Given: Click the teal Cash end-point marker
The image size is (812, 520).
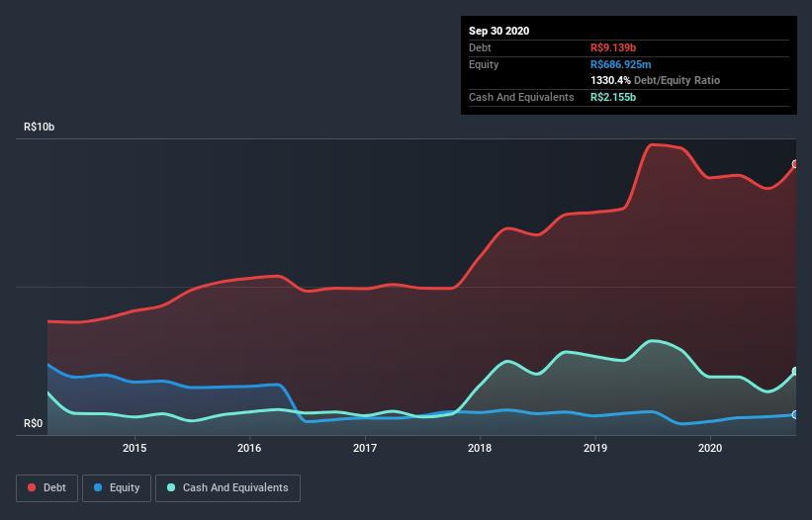Looking at the screenshot, I should tap(795, 371).
